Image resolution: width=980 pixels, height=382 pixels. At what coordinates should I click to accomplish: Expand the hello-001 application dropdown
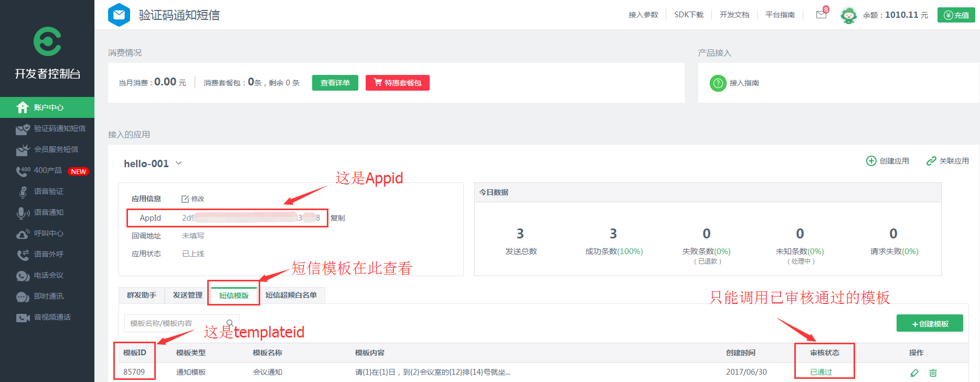click(178, 163)
